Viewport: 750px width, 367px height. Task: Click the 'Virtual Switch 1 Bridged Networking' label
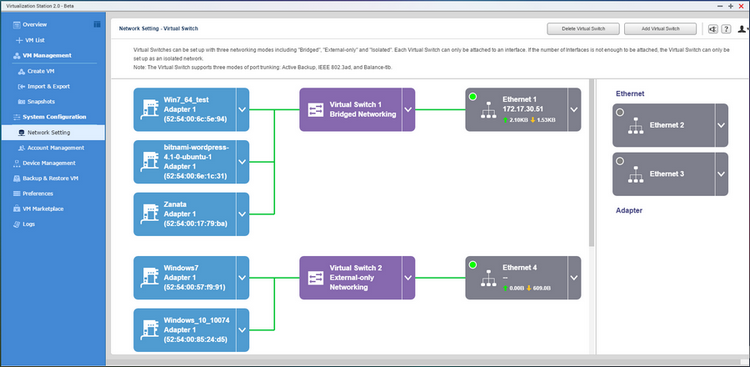[363, 109]
